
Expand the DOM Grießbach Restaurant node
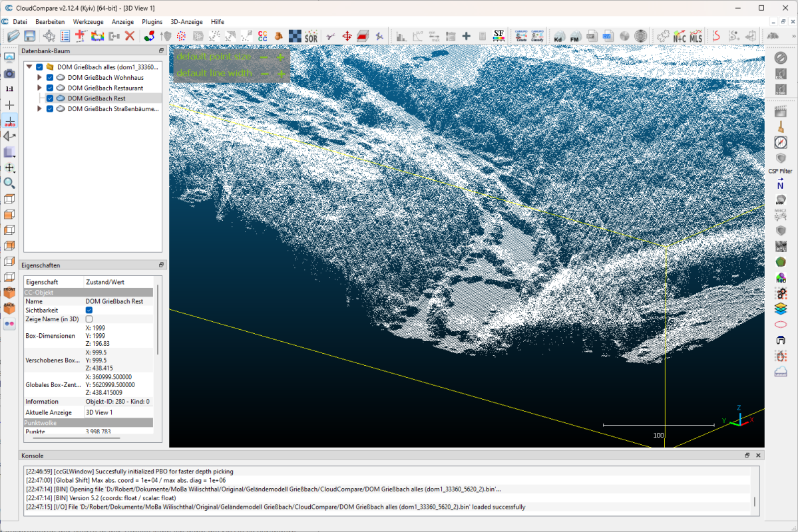[x=39, y=88]
